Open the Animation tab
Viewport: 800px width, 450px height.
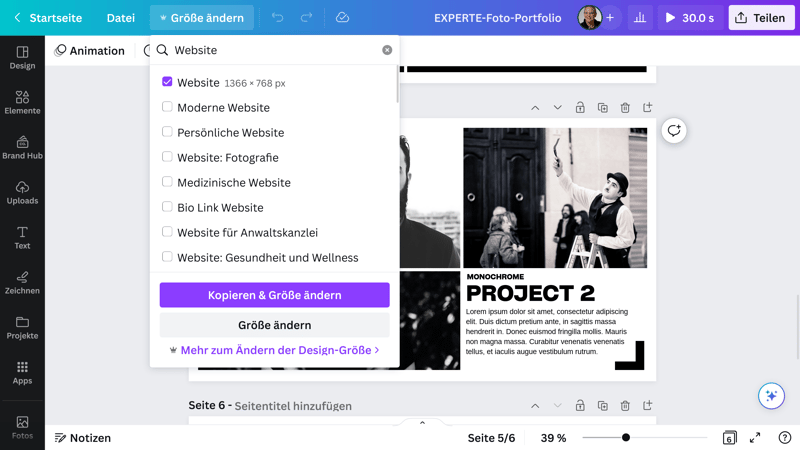(90, 50)
